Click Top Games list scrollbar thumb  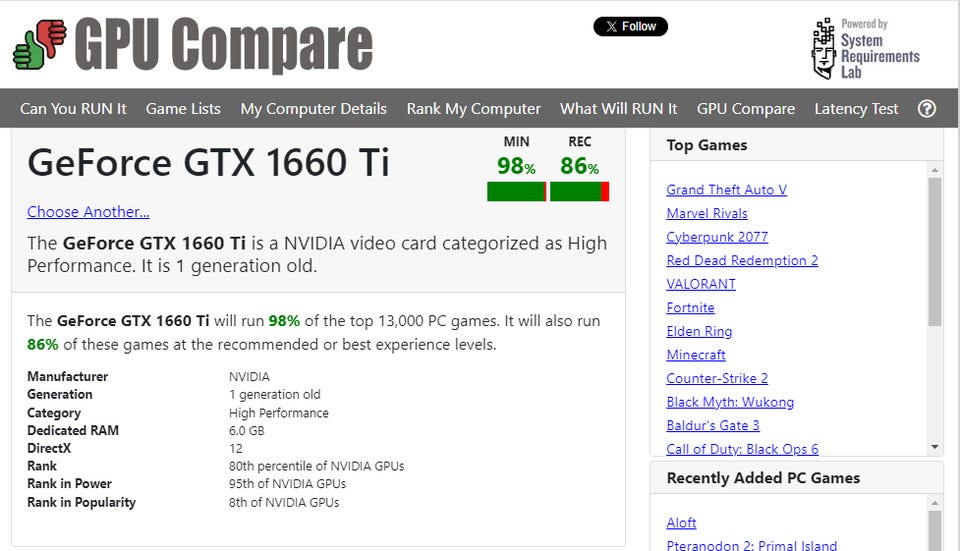pyautogui.click(x=934, y=252)
